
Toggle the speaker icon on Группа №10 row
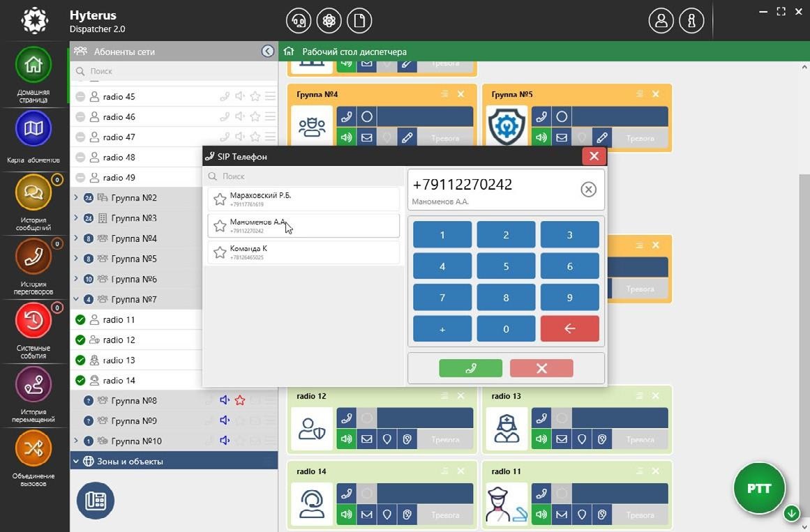pyautogui.click(x=225, y=441)
